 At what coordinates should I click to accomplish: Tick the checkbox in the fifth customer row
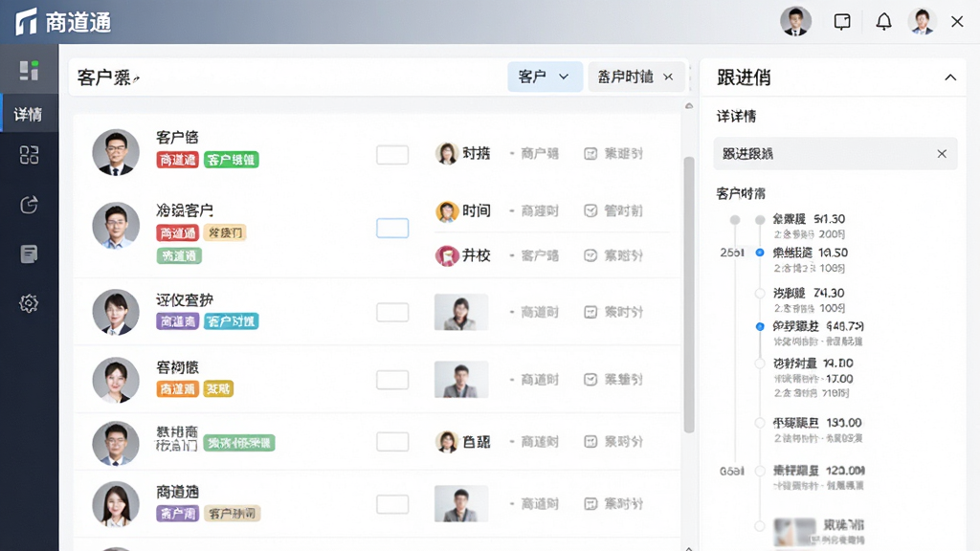392,442
